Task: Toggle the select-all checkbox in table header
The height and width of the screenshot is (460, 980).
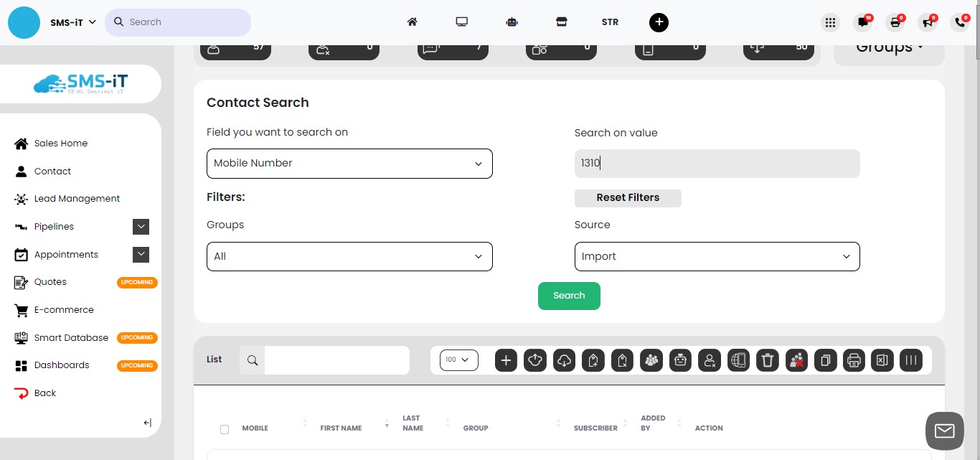Action: [225, 428]
